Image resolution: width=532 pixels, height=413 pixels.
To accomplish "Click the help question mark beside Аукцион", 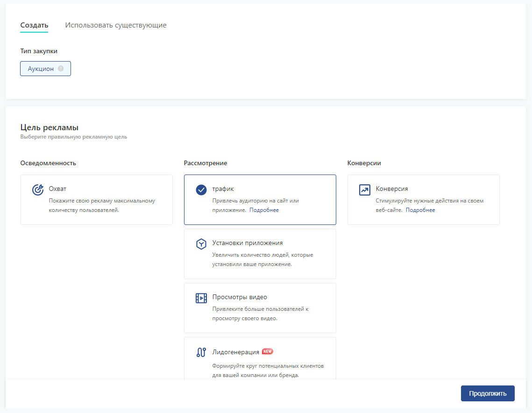I will [61, 69].
